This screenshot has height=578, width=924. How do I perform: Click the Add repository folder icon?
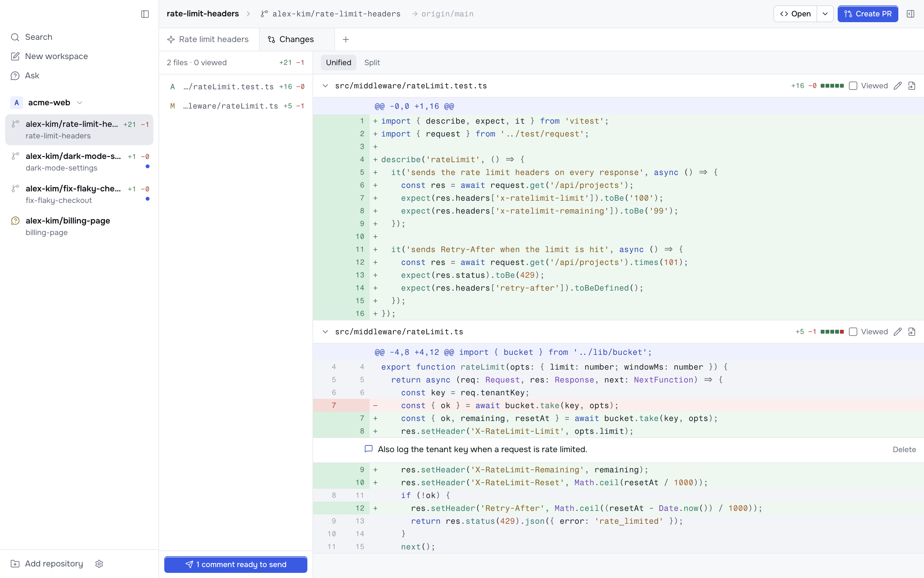coord(15,564)
